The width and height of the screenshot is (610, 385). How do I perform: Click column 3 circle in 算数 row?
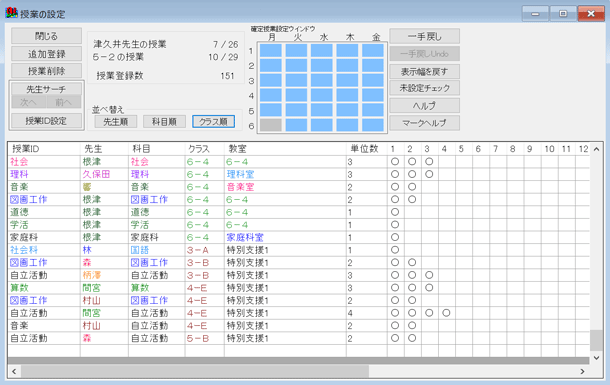[429, 288]
